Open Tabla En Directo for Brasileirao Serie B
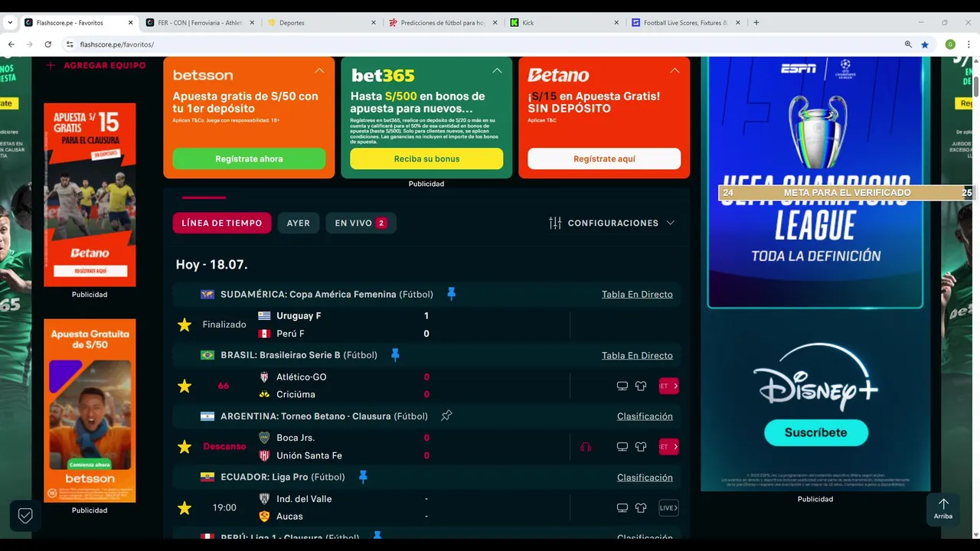980x551 pixels. [637, 355]
